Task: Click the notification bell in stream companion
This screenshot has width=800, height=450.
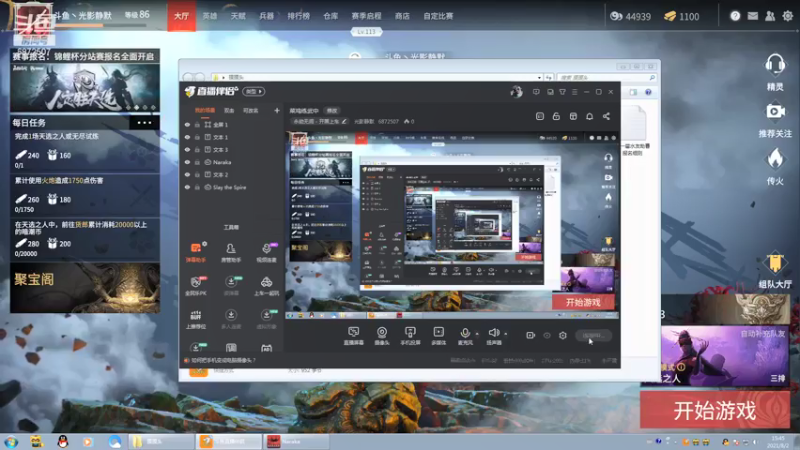Action: [x=589, y=116]
